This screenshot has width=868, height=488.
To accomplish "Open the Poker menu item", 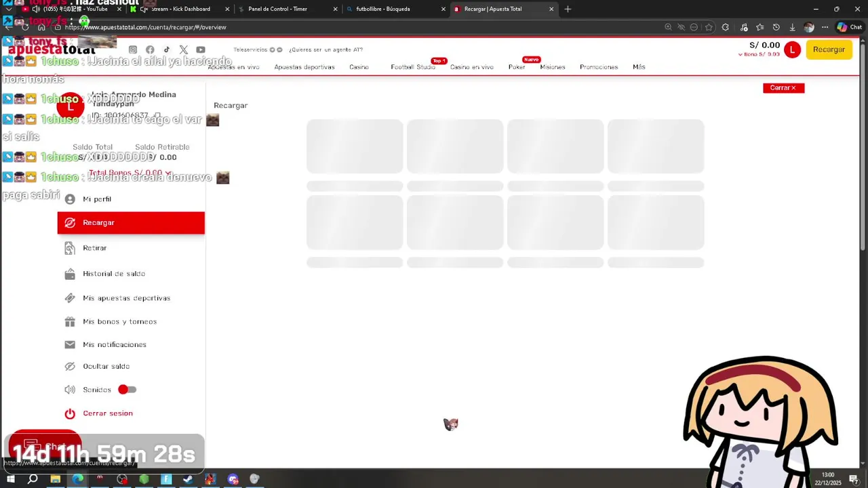I will pyautogui.click(x=517, y=67).
